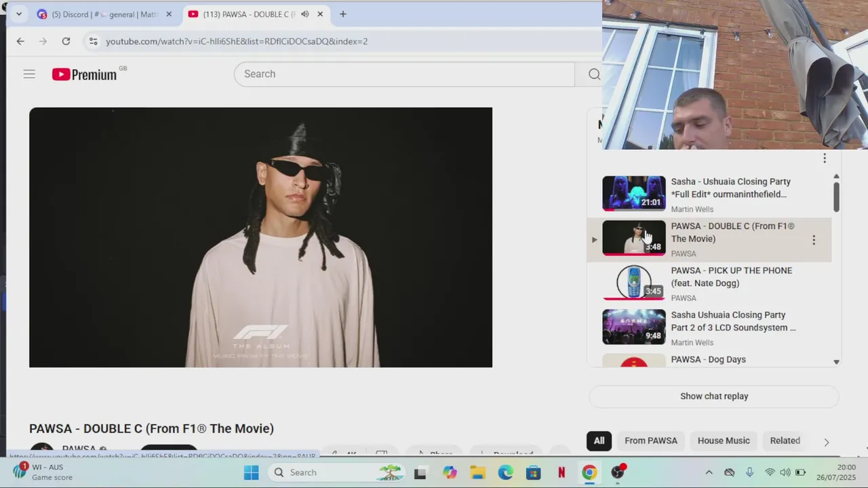Open a new browser tab with plus icon
868x488 pixels.
tap(342, 14)
